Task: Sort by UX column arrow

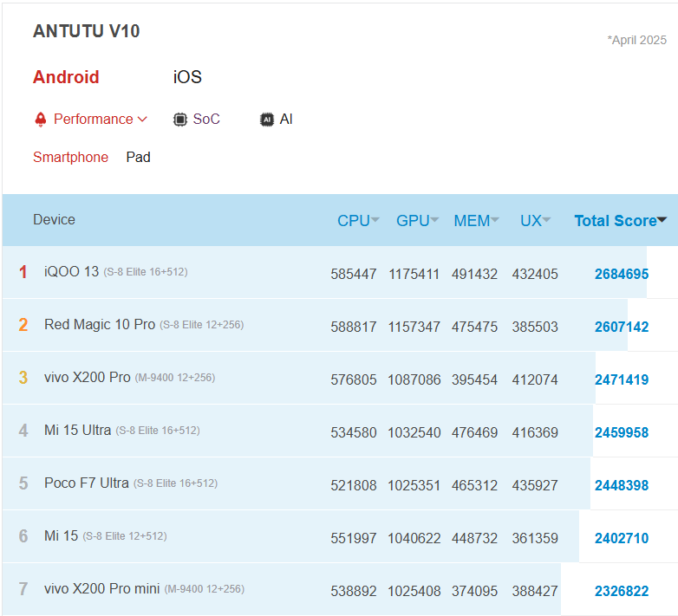Action: pyautogui.click(x=546, y=219)
